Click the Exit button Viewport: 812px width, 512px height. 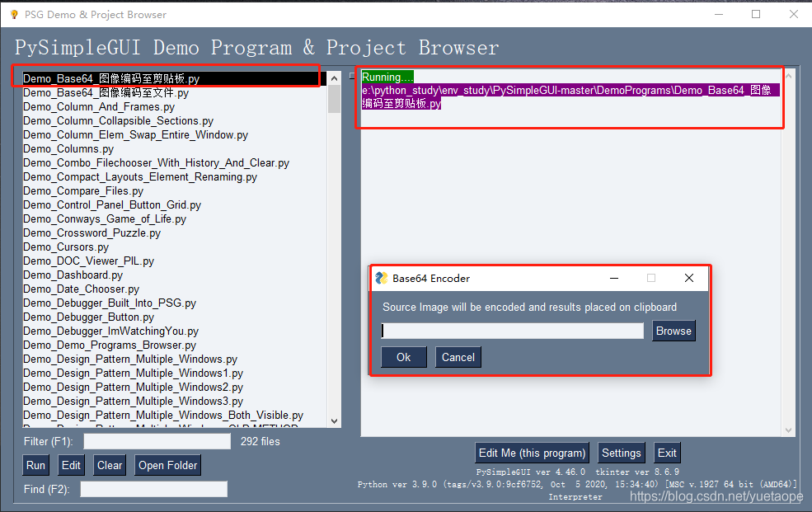click(667, 453)
